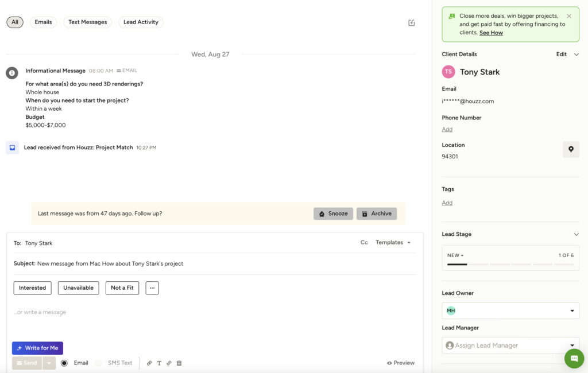Insert a hyperlink via the link icon
The width and height of the screenshot is (588, 373).
click(x=169, y=363)
